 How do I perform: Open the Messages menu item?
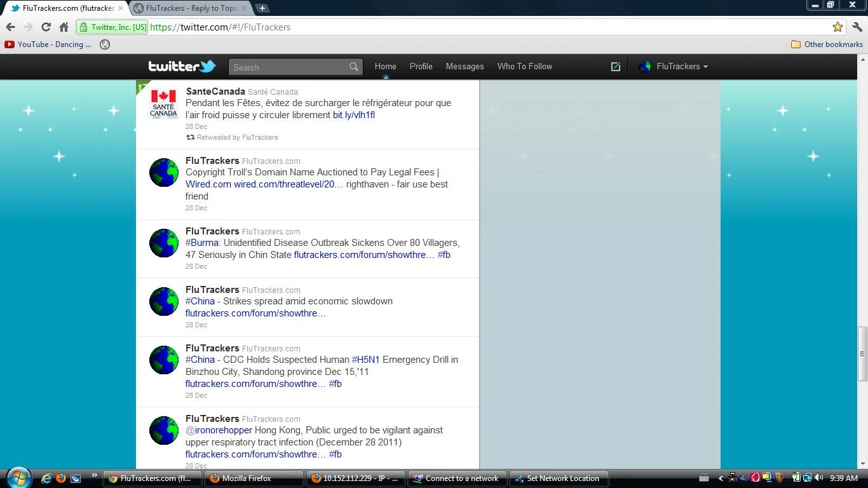465,66
